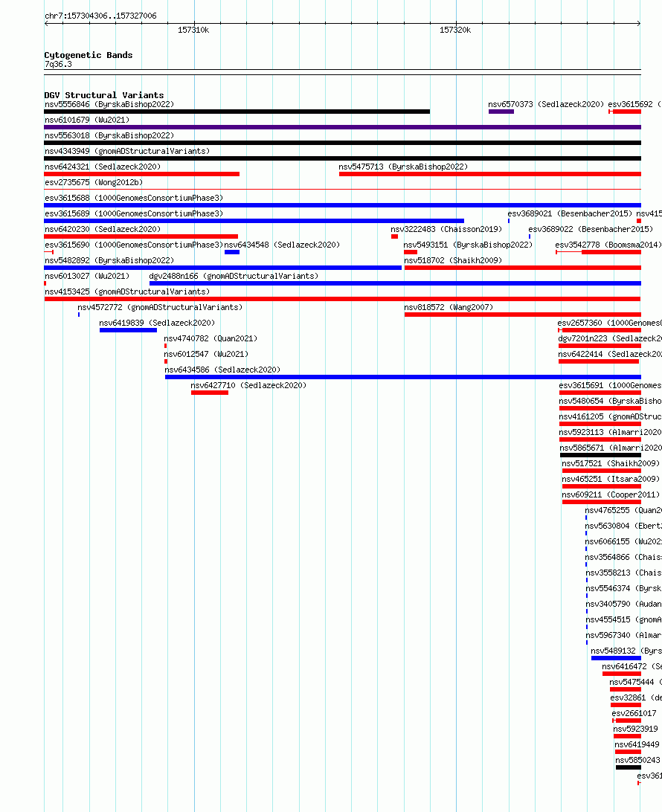Open the nsv4343949 gnomADStructuralVariants label
Viewport: 662px width, 812px height.
click(x=127, y=151)
